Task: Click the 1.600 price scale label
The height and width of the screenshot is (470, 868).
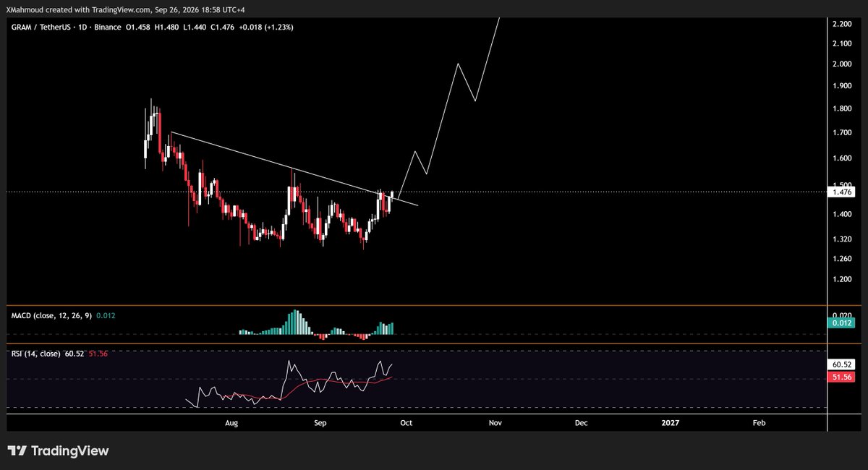Action: (841, 158)
